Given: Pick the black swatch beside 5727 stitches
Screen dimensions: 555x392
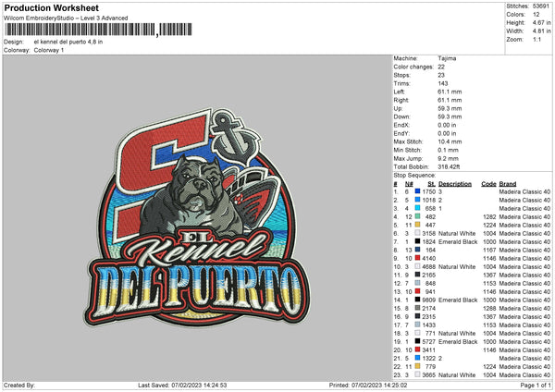Looking at the screenshot, I should [418, 341].
